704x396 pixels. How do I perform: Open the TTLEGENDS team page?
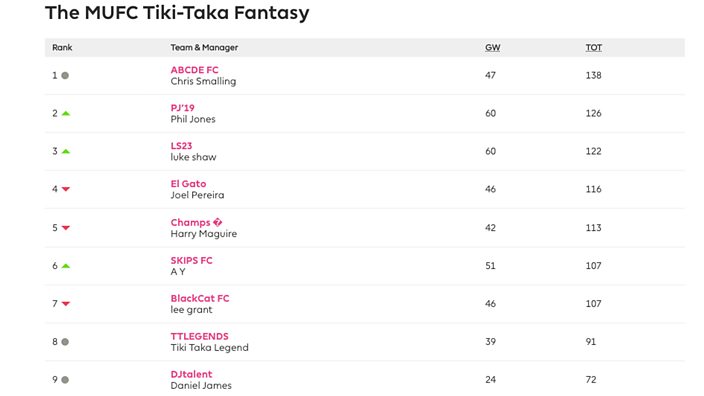click(199, 336)
